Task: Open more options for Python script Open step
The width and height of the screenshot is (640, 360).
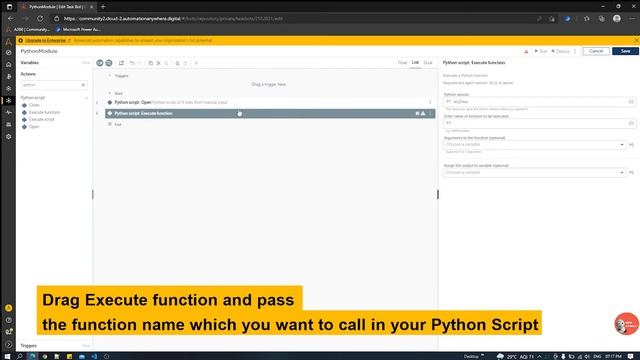Action: pyautogui.click(x=430, y=102)
